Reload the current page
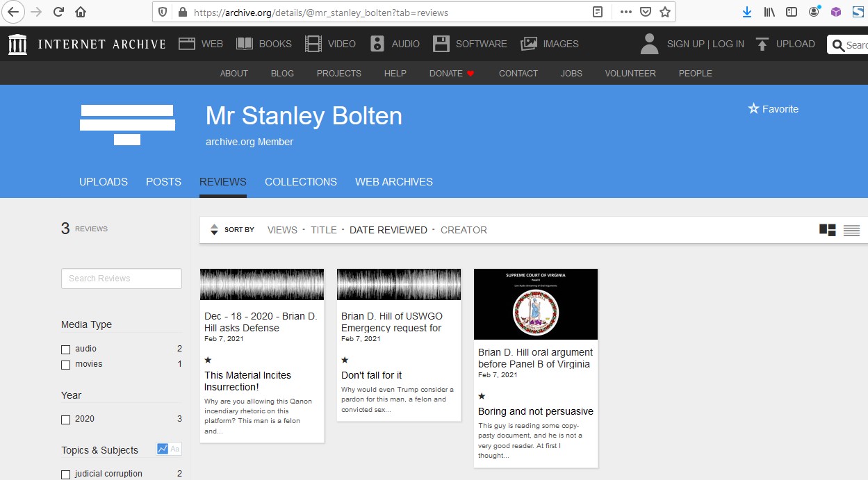 [x=58, y=12]
